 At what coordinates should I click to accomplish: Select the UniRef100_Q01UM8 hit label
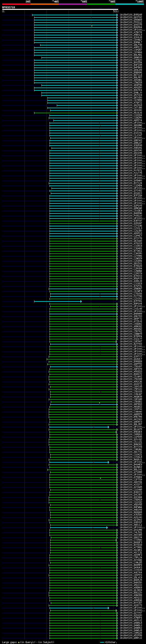131,530
